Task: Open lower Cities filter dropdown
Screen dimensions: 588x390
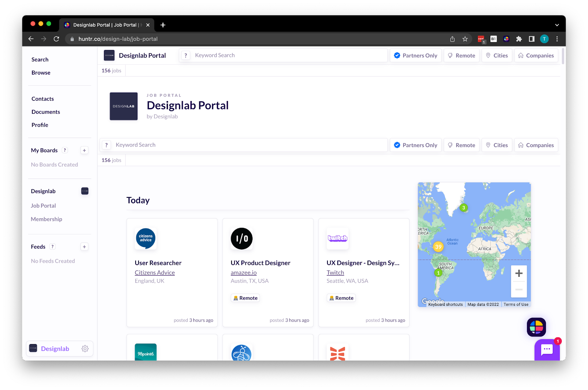Action: [497, 145]
